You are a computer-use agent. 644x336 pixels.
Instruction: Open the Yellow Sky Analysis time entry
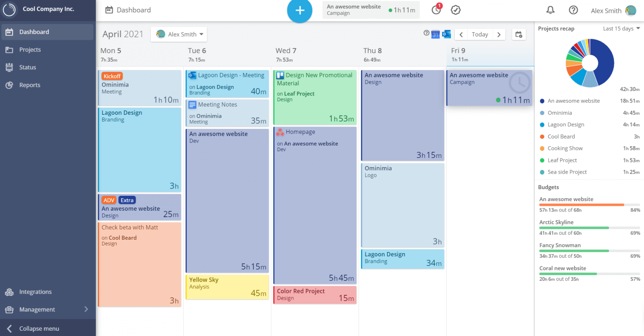[x=227, y=287]
